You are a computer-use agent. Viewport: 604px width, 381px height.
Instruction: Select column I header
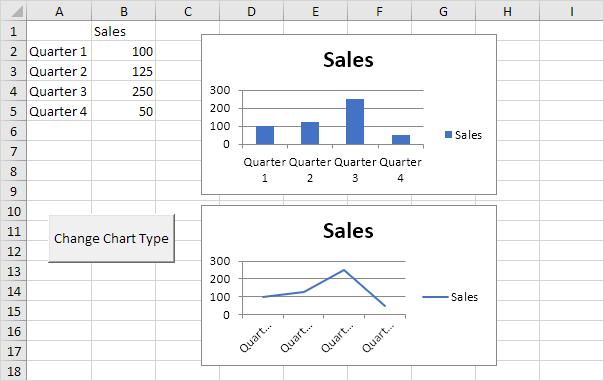tap(572, 11)
